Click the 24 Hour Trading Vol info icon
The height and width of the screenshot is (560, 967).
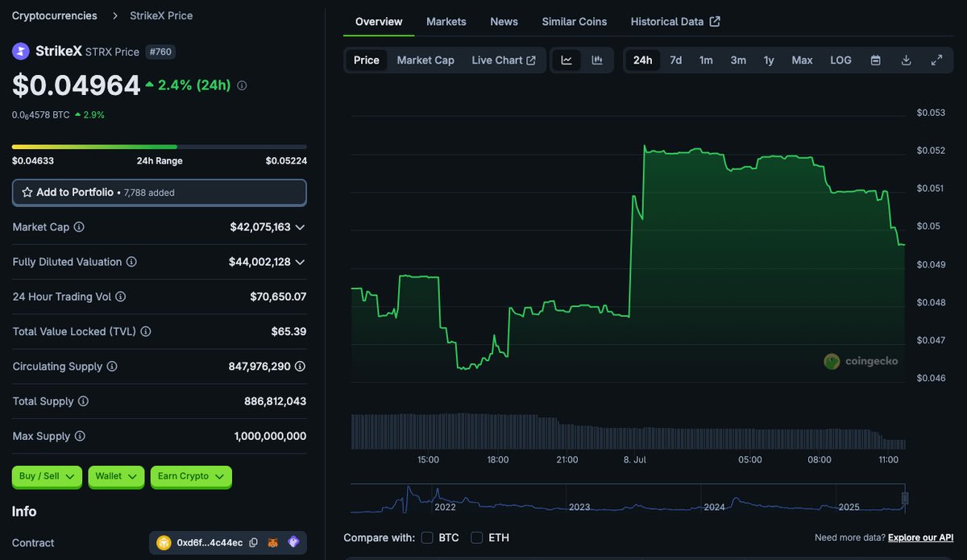tap(121, 297)
